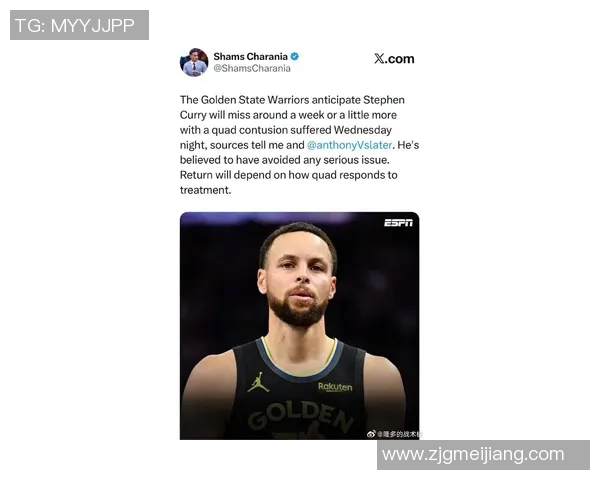Click the blue verified badge

(295, 56)
